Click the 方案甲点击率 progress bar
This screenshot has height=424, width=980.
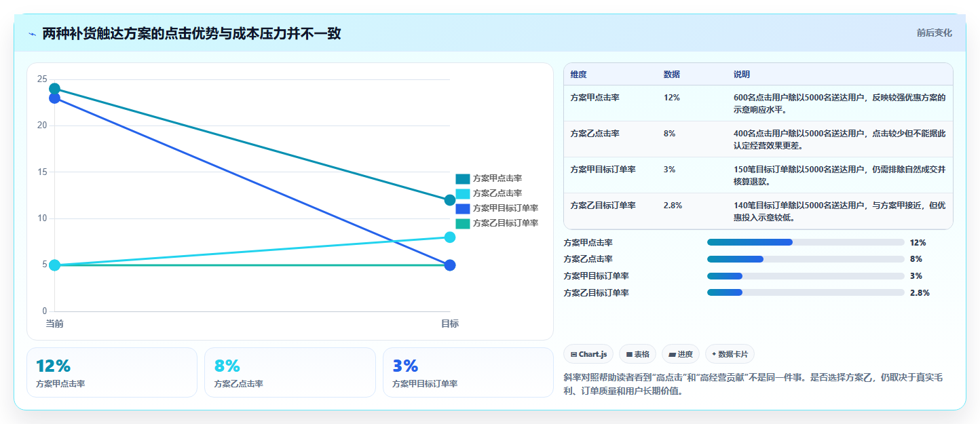806,242
